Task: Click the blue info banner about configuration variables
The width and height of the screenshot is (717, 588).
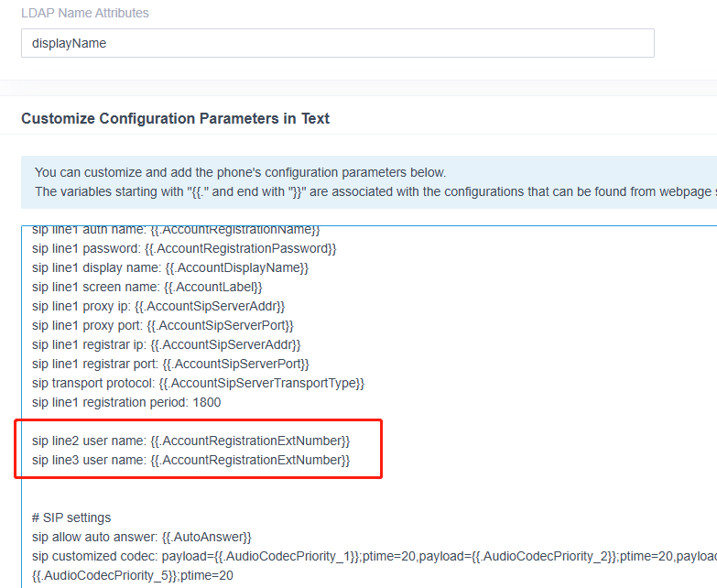Action: click(x=368, y=182)
